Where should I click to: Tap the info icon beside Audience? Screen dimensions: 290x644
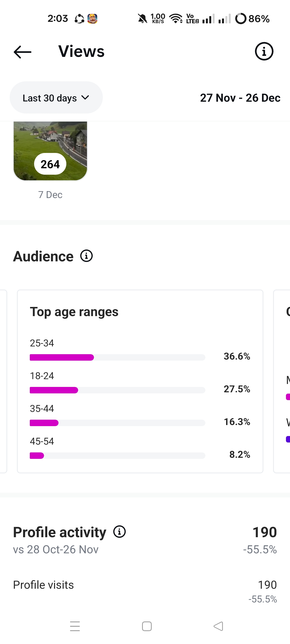86,256
